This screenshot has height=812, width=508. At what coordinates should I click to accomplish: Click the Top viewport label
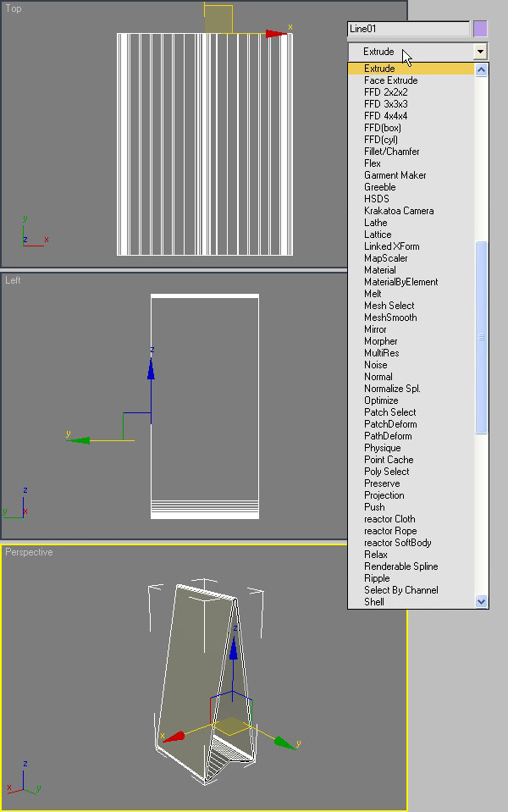tap(14, 8)
